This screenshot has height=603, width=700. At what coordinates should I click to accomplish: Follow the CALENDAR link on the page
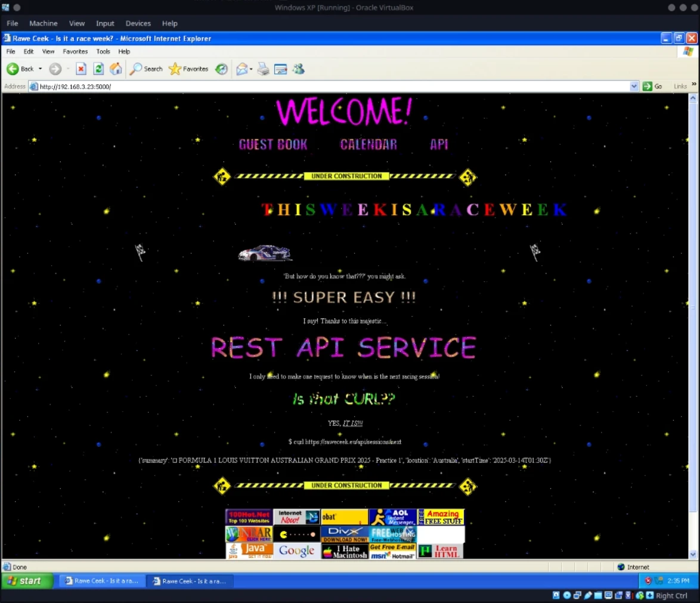pyautogui.click(x=368, y=145)
